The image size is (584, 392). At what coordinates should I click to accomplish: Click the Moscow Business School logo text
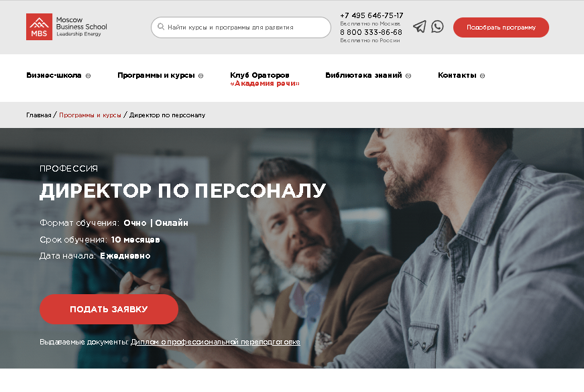(x=81, y=27)
